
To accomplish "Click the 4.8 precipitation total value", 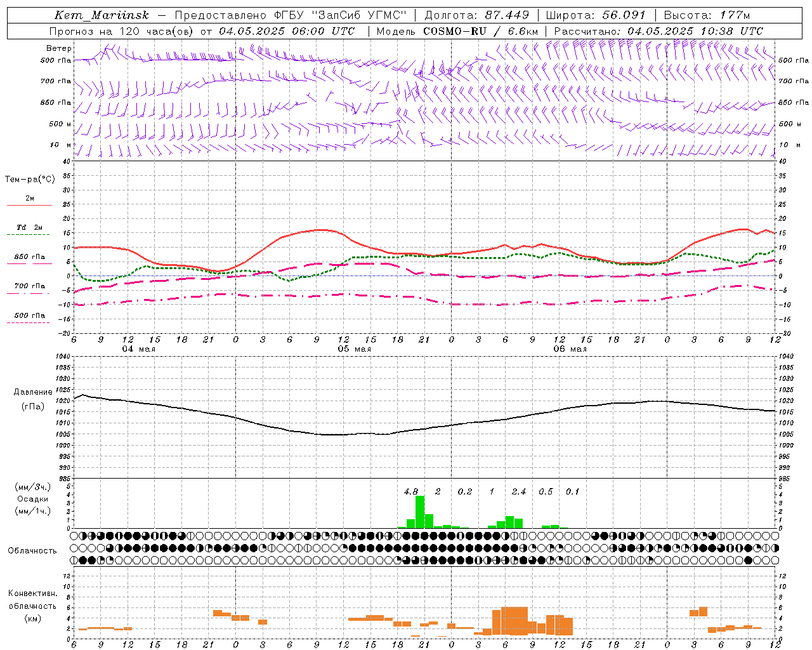I will [x=411, y=491].
